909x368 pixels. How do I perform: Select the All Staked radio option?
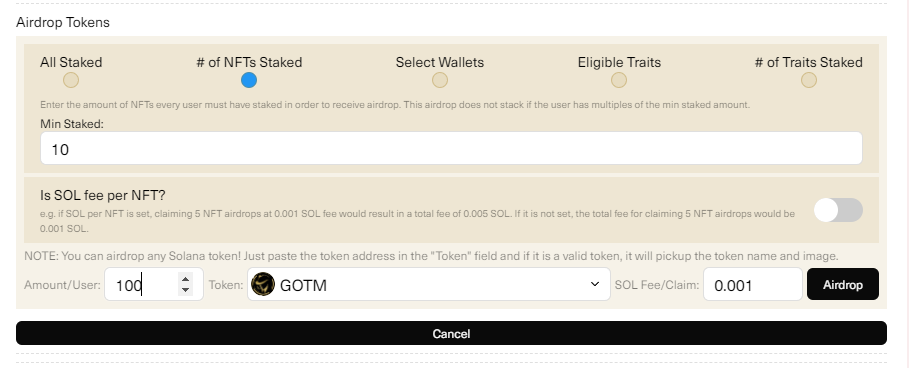[71, 80]
